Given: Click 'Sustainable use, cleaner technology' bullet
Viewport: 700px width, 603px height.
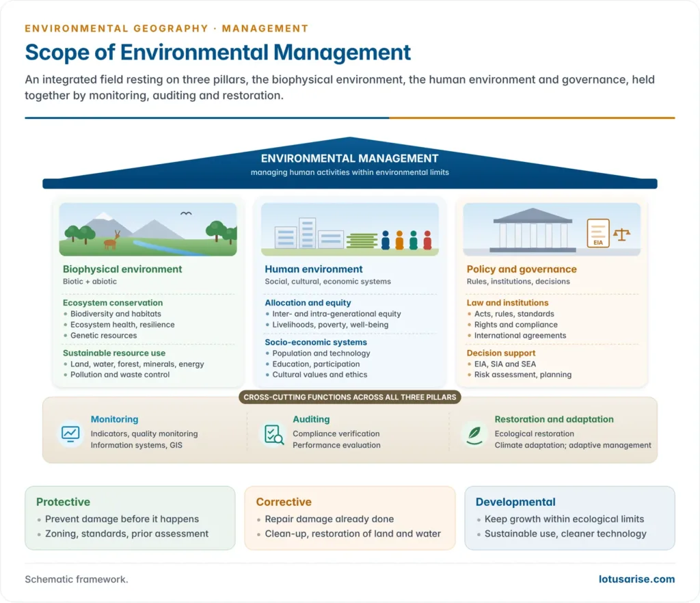Looking at the screenshot, I should tap(565, 534).
